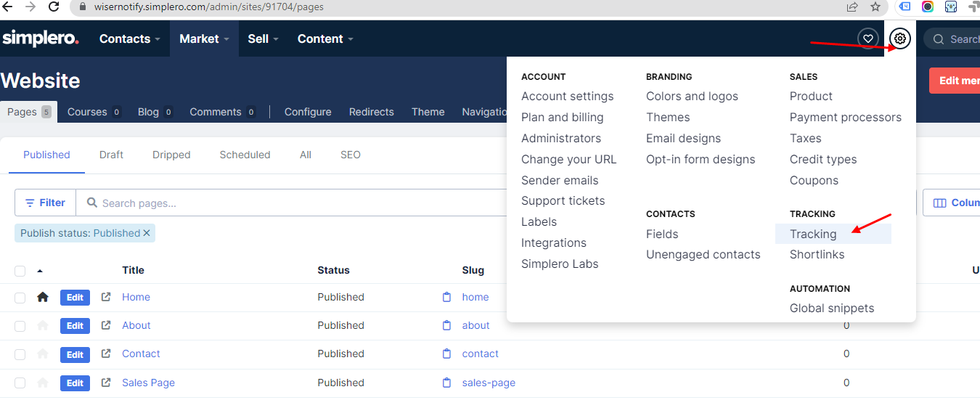
Task: Toggle the select-all checkbox in header
Action: pyautogui.click(x=20, y=271)
